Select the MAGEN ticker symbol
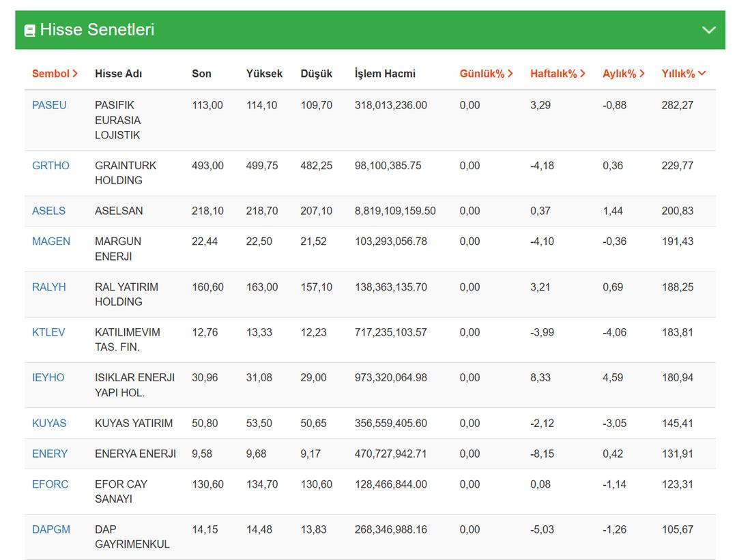The image size is (737, 560). pyautogui.click(x=50, y=241)
